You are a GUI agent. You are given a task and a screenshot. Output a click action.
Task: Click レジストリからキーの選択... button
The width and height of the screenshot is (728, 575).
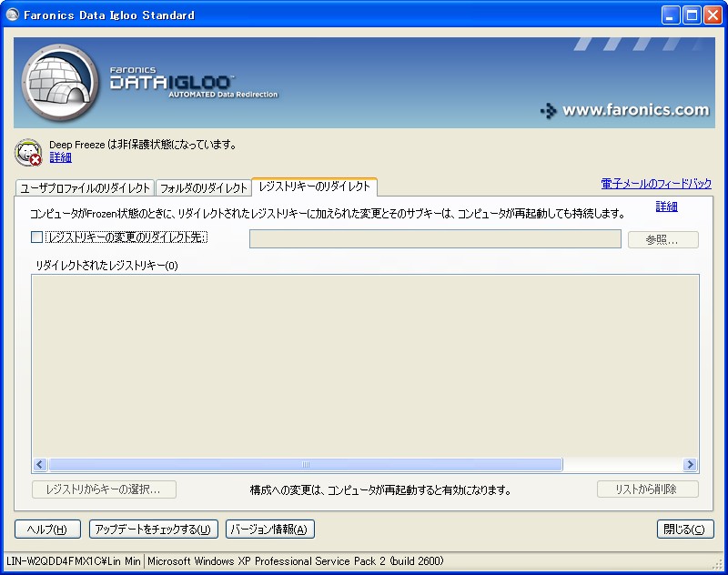point(104,489)
